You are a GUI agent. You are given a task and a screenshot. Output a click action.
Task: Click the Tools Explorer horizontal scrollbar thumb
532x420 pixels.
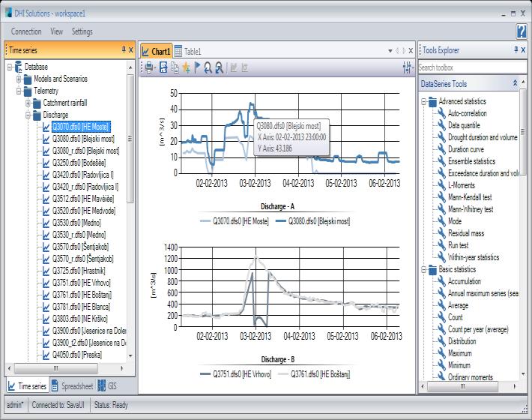coord(462,386)
